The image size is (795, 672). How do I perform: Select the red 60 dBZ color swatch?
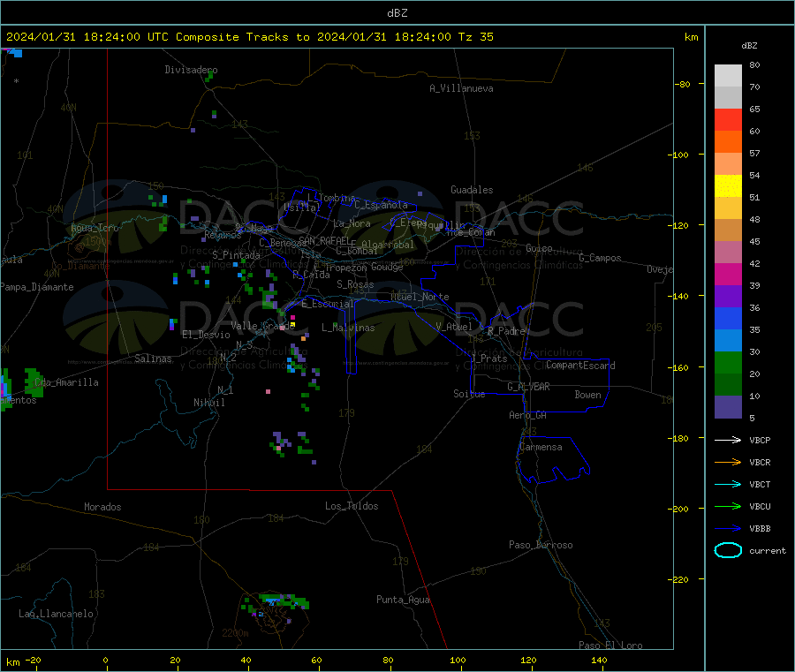(728, 119)
